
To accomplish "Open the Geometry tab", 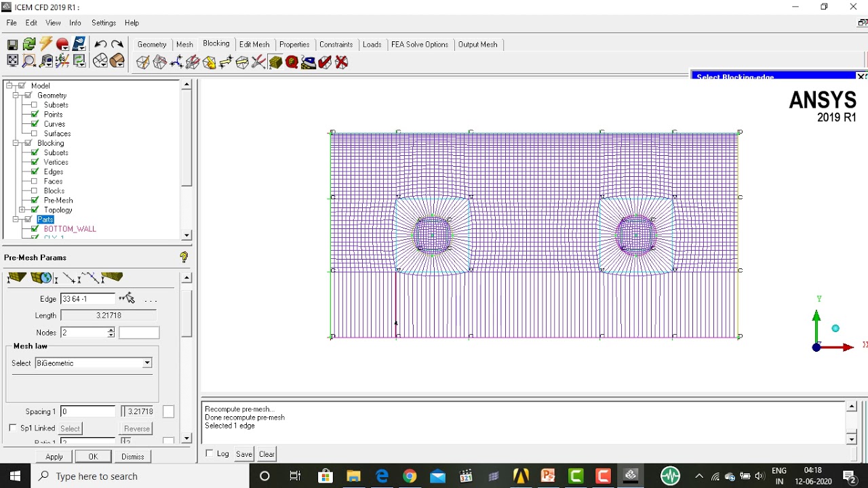I will 152,44.
